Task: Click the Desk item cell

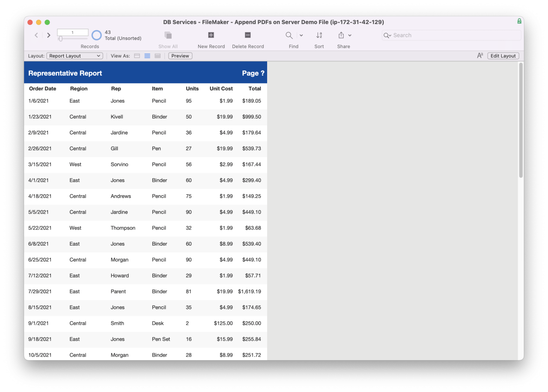Action: click(158, 323)
